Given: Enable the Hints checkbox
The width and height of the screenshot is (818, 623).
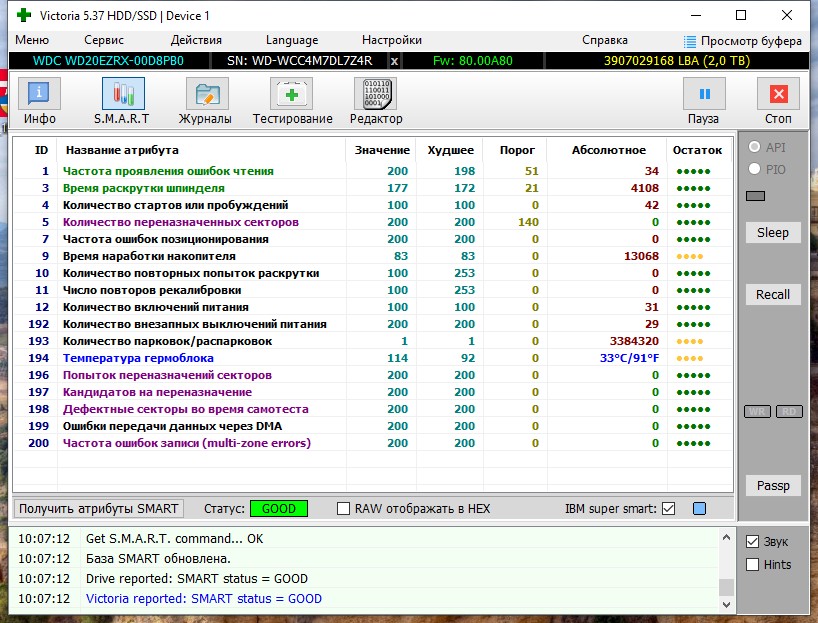Looking at the screenshot, I should [752, 565].
